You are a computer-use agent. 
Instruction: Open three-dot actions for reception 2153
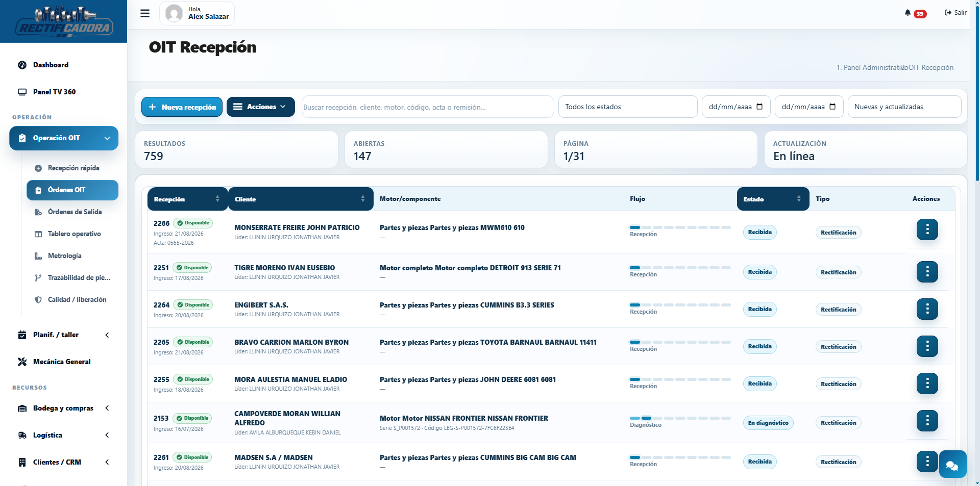[x=927, y=421]
